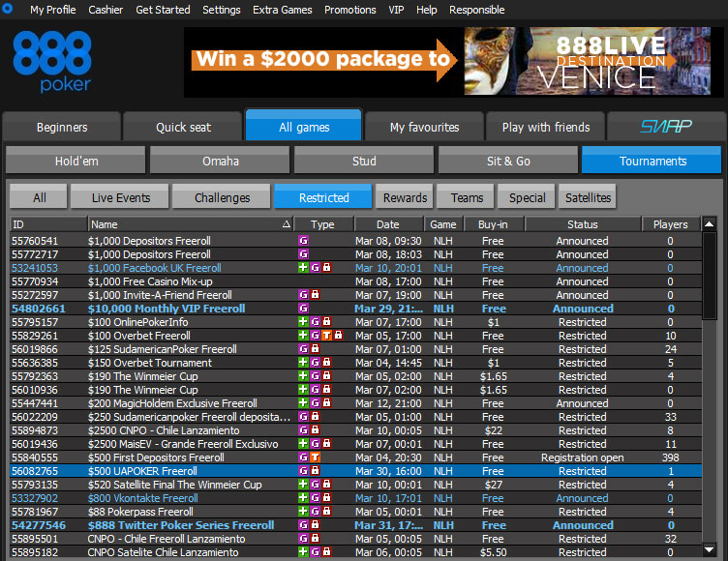Click the lock icon in the $888 Twitter Poker Series row

tap(316, 525)
